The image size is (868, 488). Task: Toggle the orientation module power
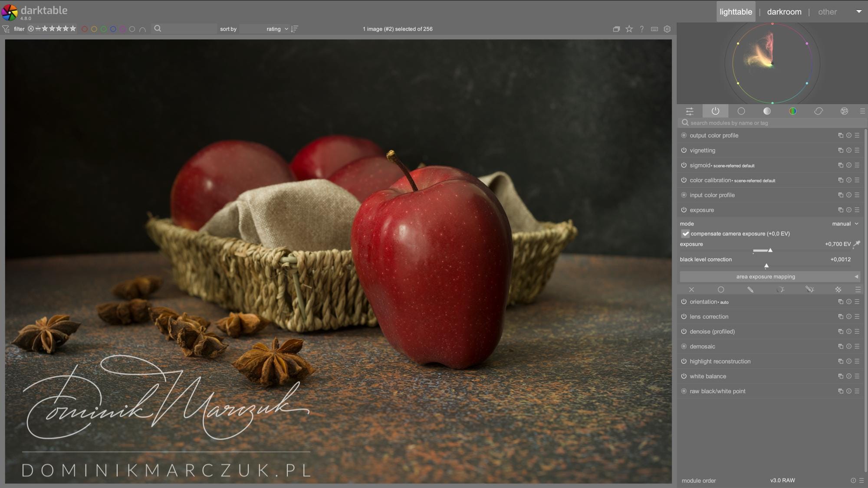(x=684, y=302)
